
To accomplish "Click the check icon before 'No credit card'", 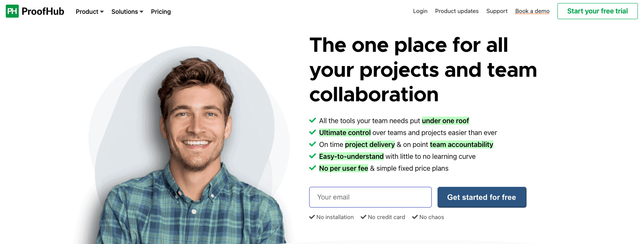I will 363,217.
